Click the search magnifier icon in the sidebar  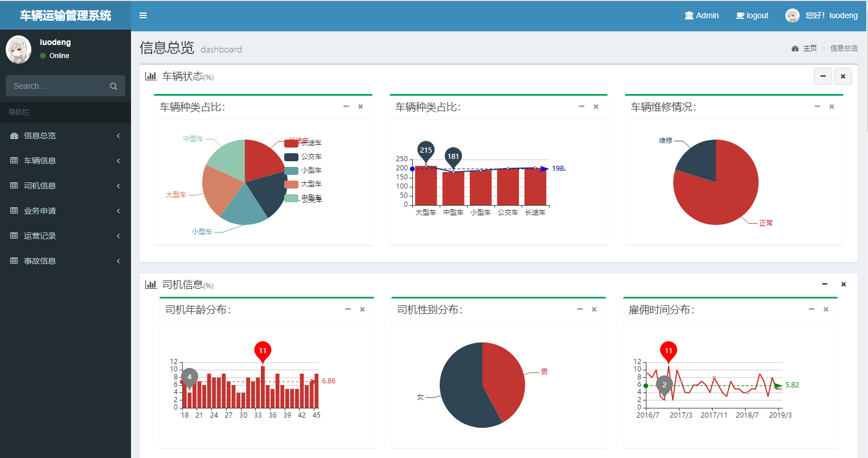point(113,86)
